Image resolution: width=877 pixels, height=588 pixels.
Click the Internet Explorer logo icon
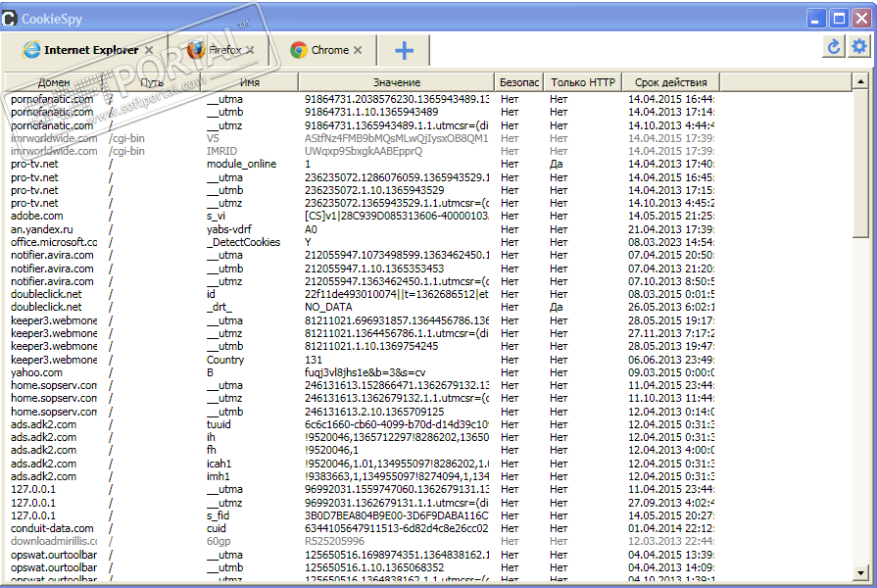(31, 50)
